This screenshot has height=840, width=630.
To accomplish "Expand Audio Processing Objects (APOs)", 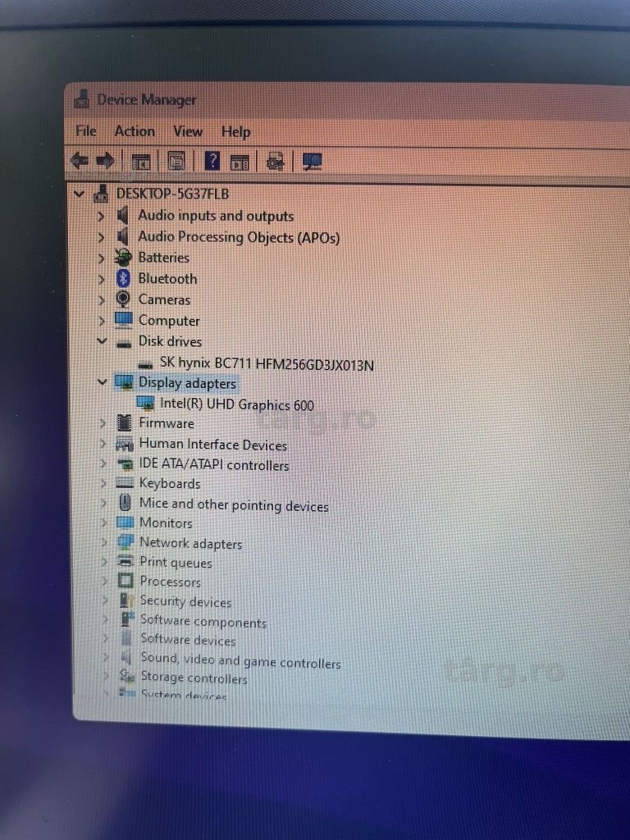I will click(x=101, y=237).
